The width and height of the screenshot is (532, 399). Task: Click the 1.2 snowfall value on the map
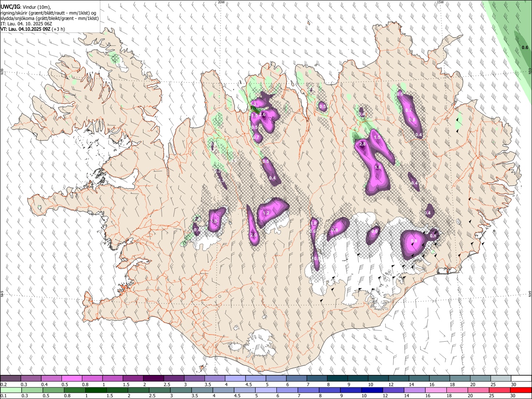coord(266,213)
